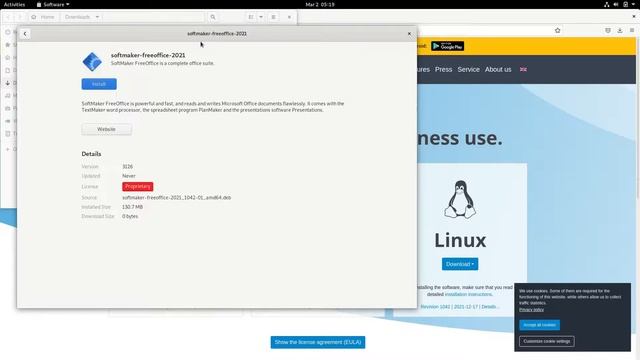Click back arrow in file manager toolbar
This screenshot has width=640, height=360.
8,17
